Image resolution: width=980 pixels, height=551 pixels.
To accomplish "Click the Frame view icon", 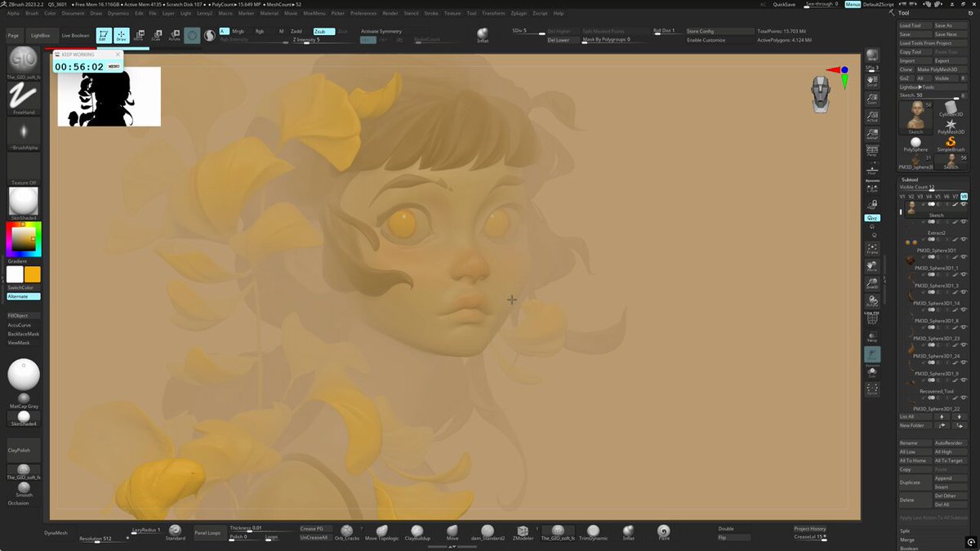I will [x=872, y=247].
